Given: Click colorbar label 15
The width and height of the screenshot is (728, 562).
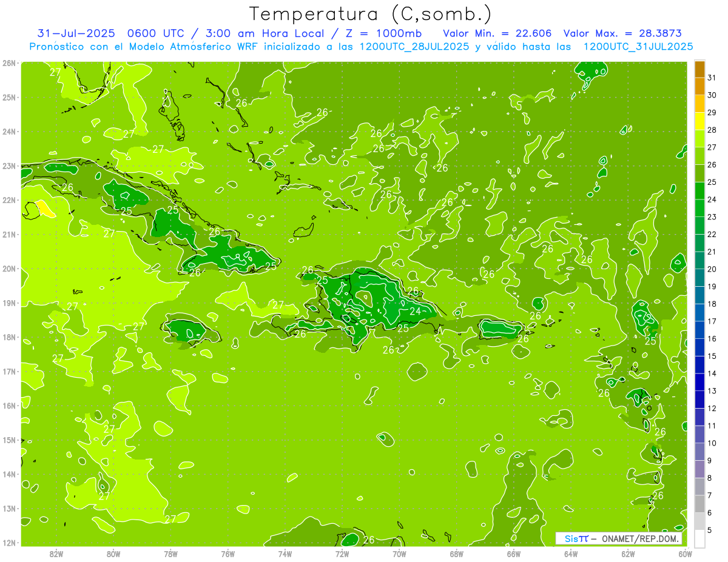Looking at the screenshot, I should (712, 356).
